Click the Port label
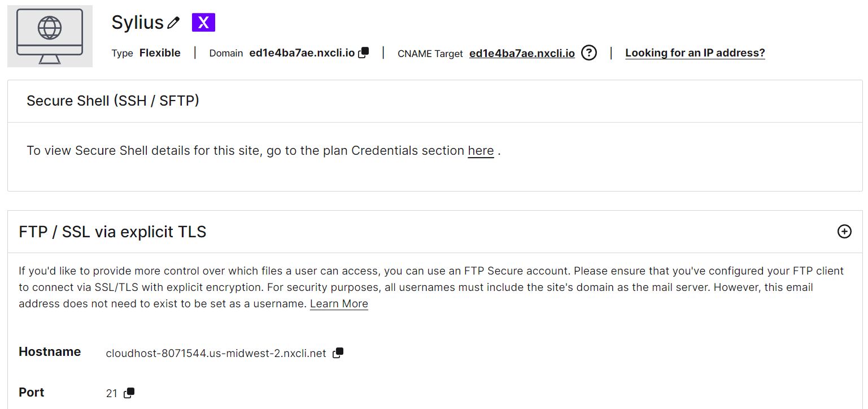 [x=31, y=392]
